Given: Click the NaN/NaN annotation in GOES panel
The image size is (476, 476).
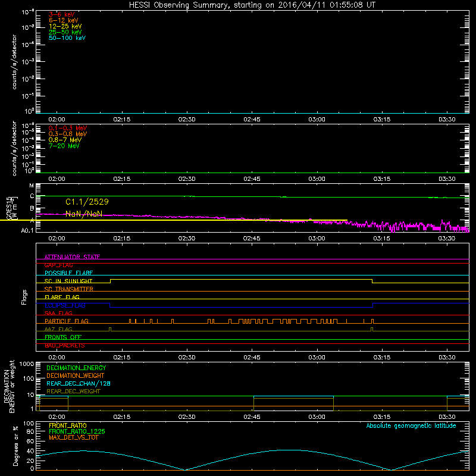Looking at the screenshot, I should (84, 214).
